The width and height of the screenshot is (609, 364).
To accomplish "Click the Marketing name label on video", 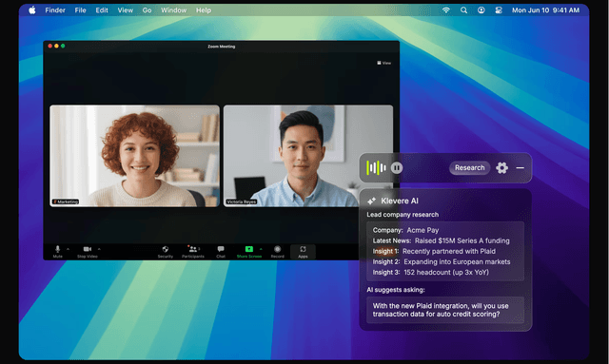I will (66, 201).
